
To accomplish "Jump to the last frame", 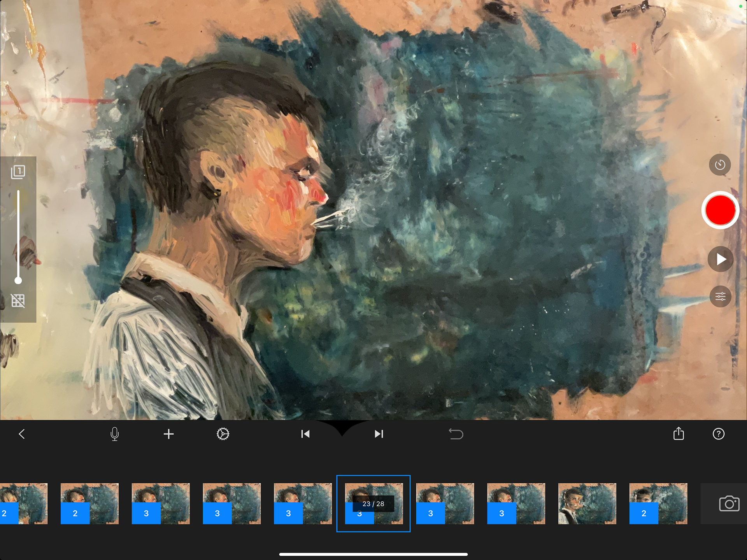I will [379, 434].
